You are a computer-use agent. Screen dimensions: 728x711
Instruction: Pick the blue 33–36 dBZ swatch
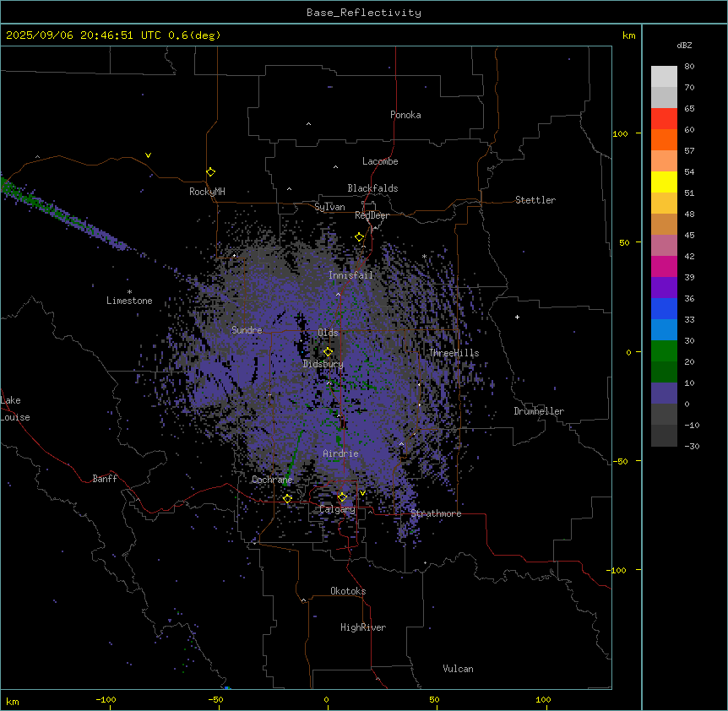[664, 309]
